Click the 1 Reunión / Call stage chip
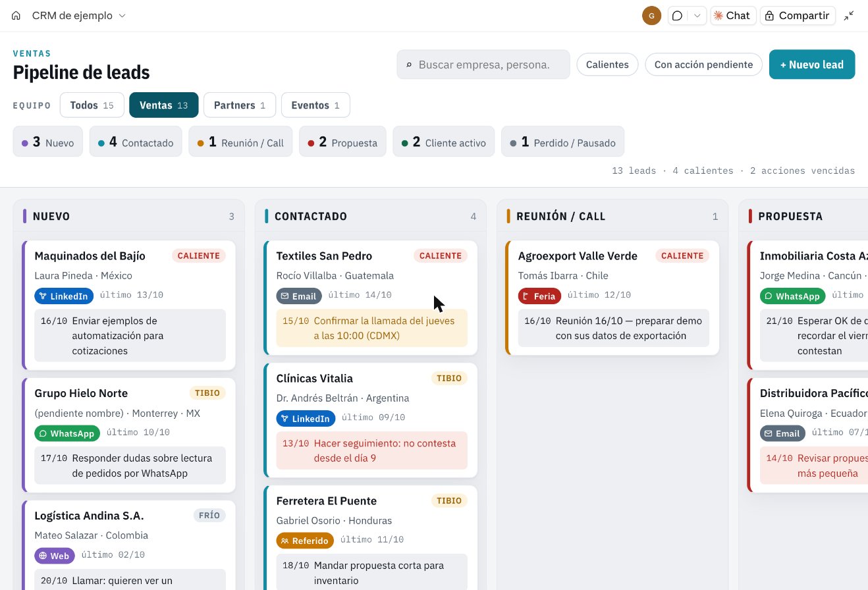The width and height of the screenshot is (868, 590). (x=240, y=142)
